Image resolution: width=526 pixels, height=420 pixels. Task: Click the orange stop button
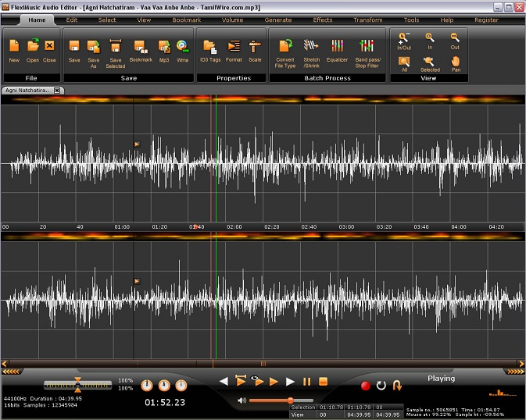pyautogui.click(x=323, y=382)
